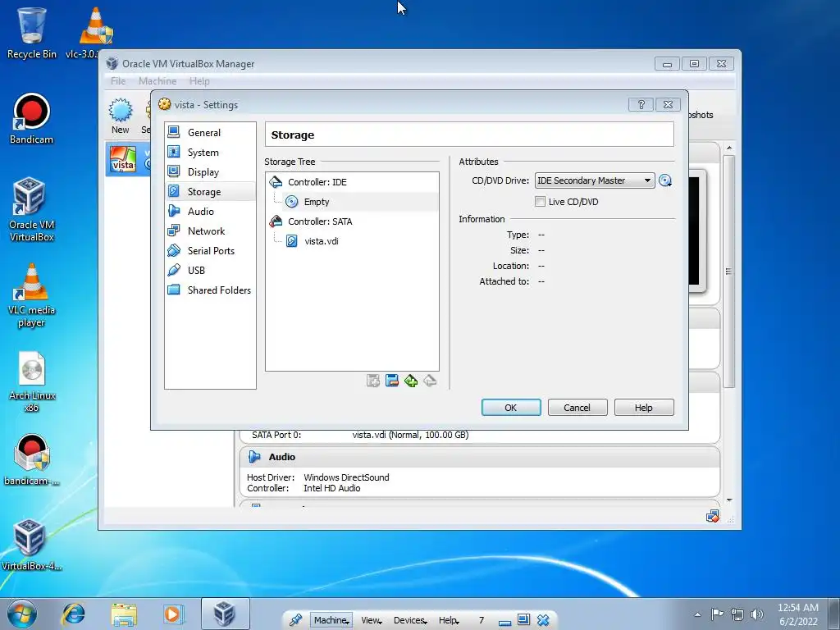Click scroll up arrow in Manager details
This screenshot has height=630, width=840.
pyautogui.click(x=728, y=148)
